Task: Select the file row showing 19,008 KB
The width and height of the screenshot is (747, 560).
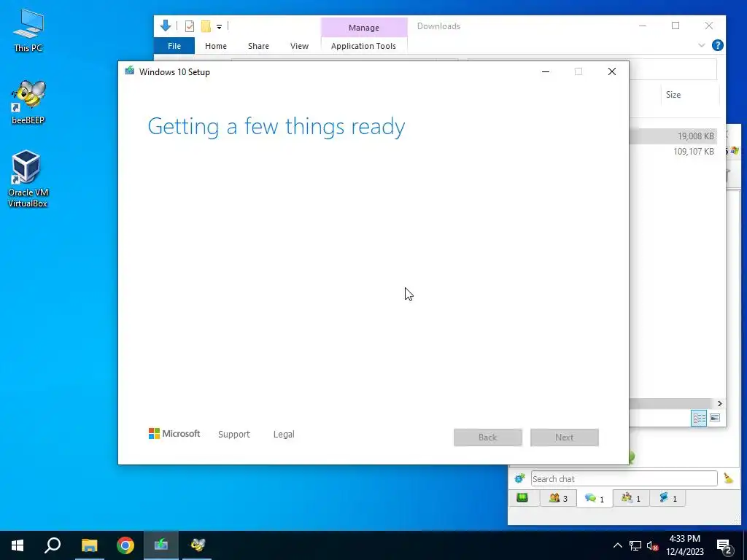Action: [673, 136]
